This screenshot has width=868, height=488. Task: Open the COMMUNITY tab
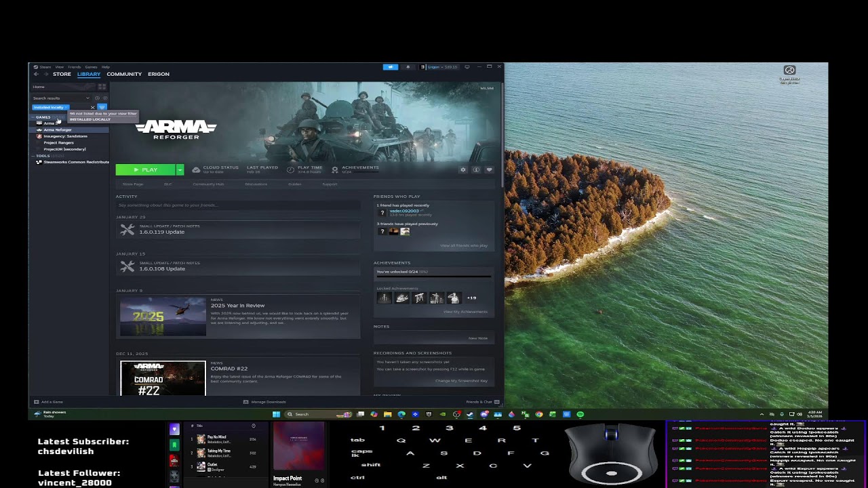124,74
